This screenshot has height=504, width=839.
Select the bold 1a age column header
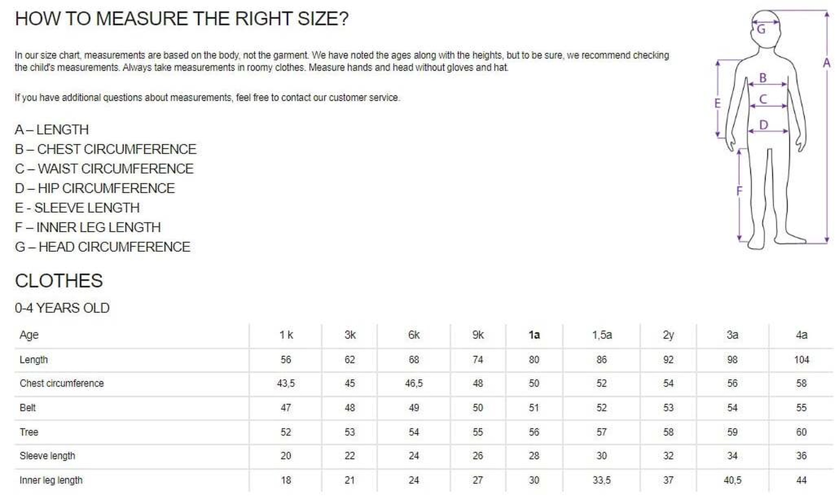point(534,335)
